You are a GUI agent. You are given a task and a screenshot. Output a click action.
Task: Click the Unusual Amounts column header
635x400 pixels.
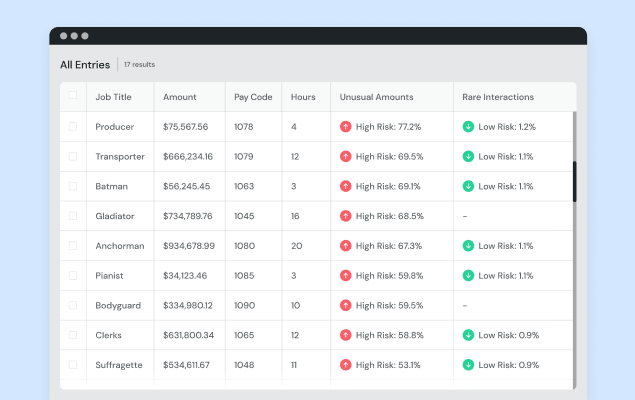tap(376, 97)
